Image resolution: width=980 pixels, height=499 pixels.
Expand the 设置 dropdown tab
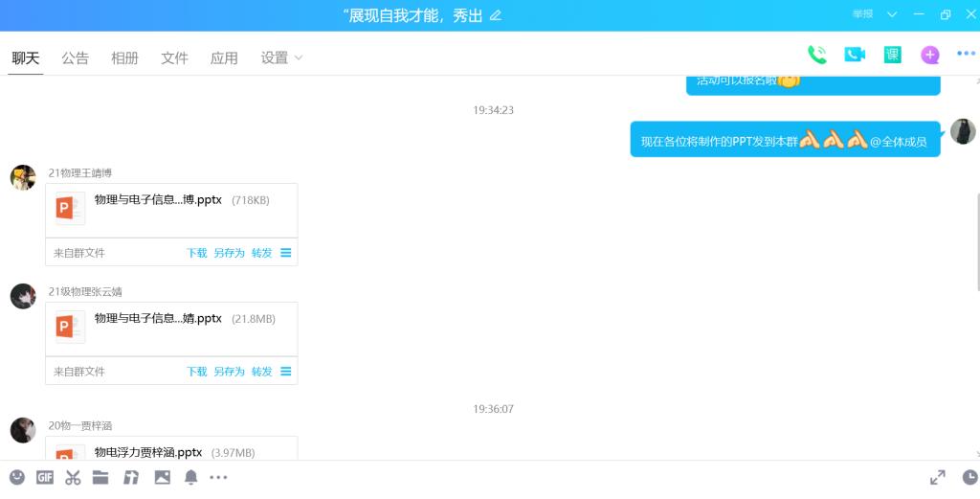coord(281,58)
